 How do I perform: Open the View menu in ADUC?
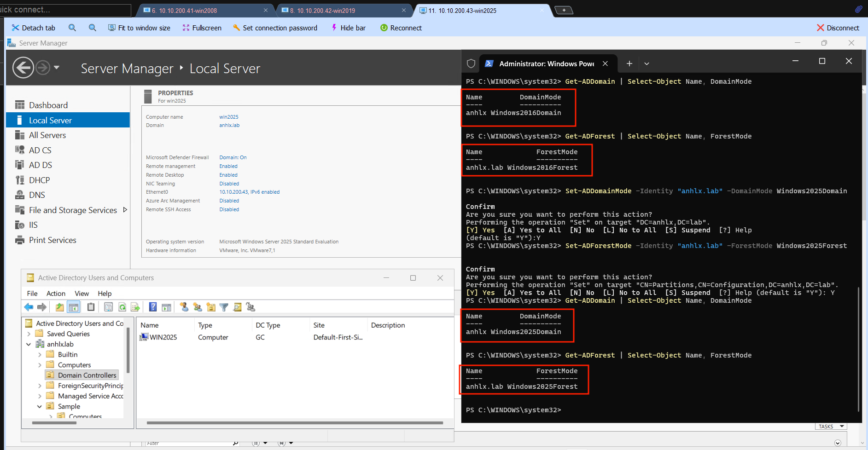pos(82,294)
